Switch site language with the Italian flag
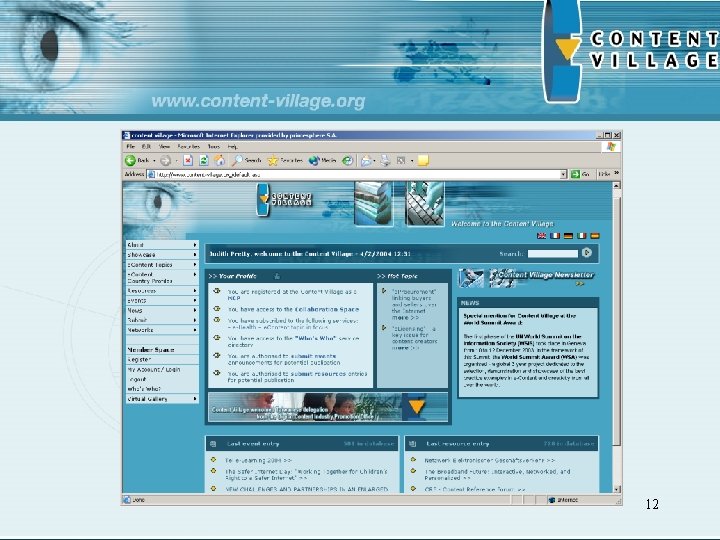 click(582, 236)
